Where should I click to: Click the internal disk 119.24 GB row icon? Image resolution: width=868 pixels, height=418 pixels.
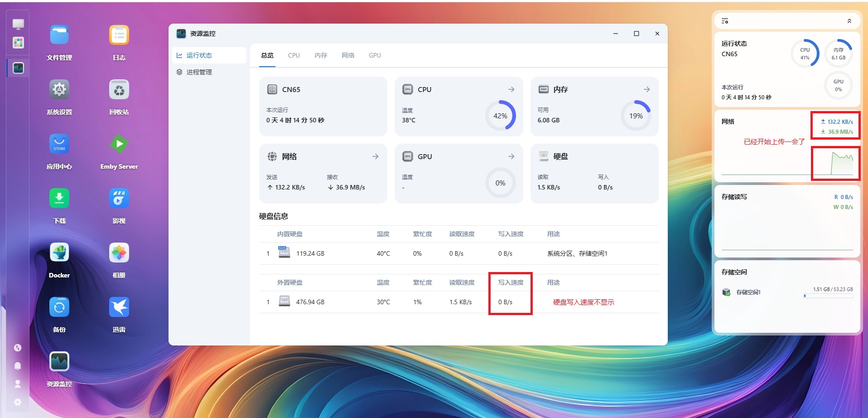[x=284, y=252]
